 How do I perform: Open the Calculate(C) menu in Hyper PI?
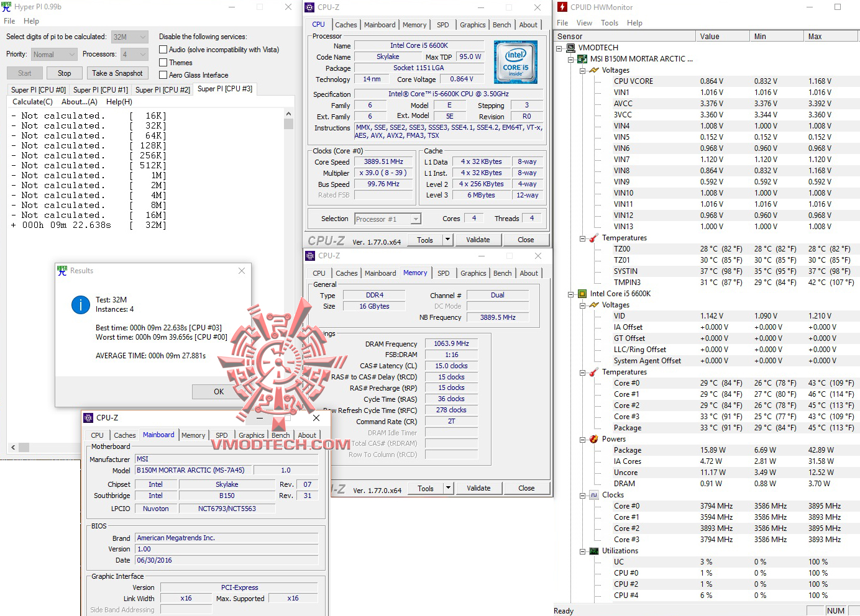pyautogui.click(x=33, y=102)
